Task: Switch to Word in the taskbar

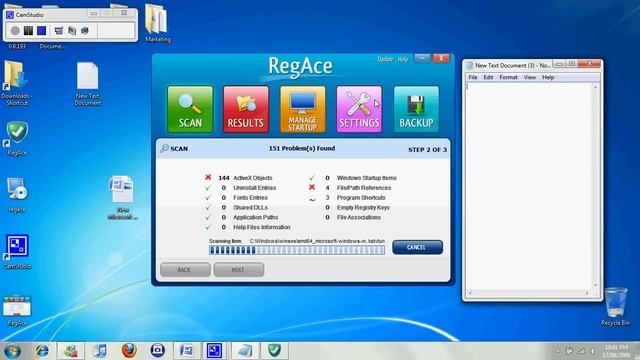Action: pyautogui.click(x=187, y=351)
